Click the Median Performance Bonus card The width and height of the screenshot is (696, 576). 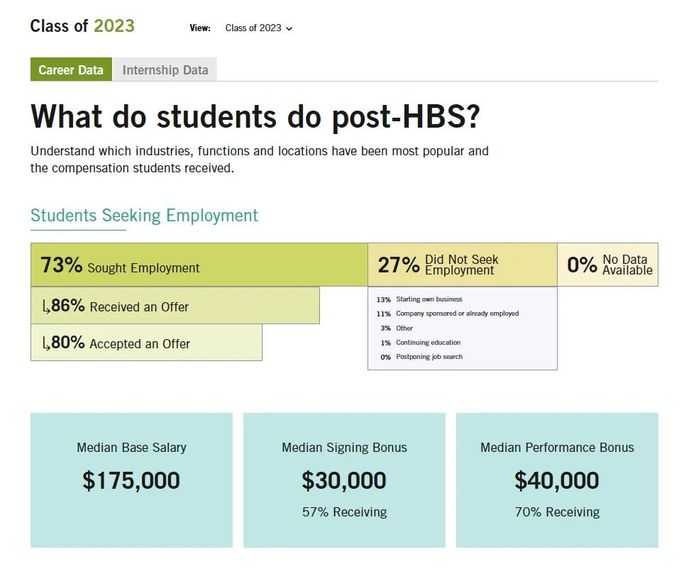tap(557, 480)
